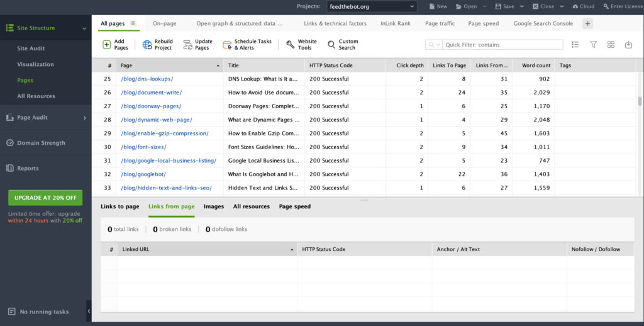Click the list view icon

pyautogui.click(x=575, y=45)
